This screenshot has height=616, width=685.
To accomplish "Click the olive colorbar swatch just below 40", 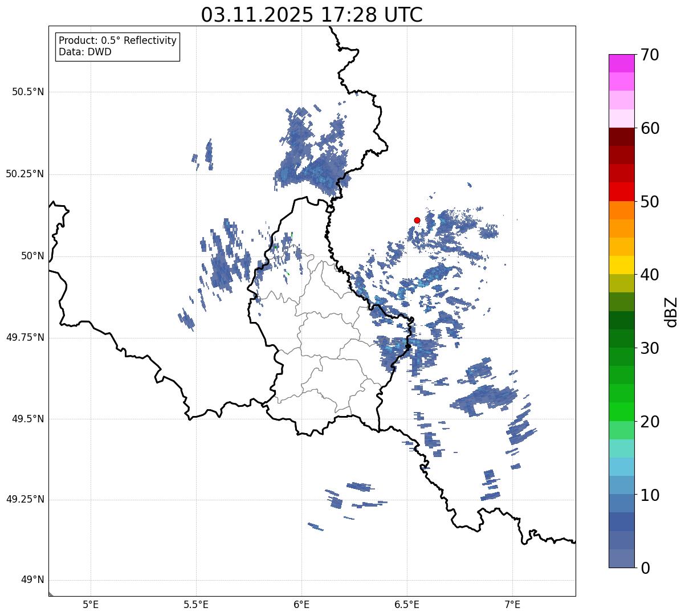I will click(622, 283).
